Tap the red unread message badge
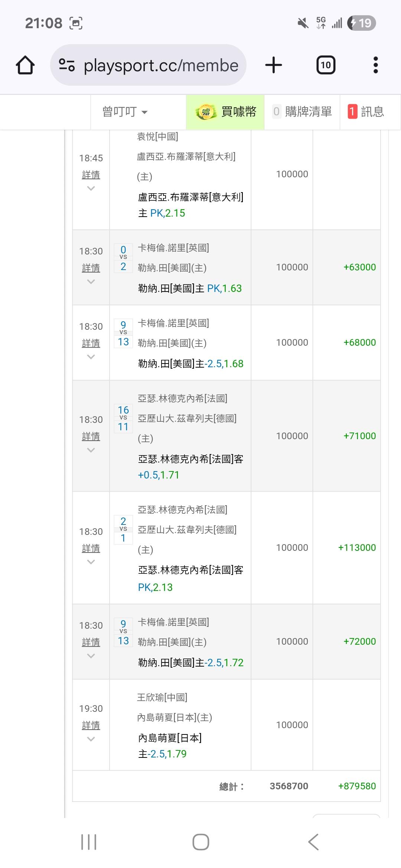The image size is (401, 868). (352, 112)
